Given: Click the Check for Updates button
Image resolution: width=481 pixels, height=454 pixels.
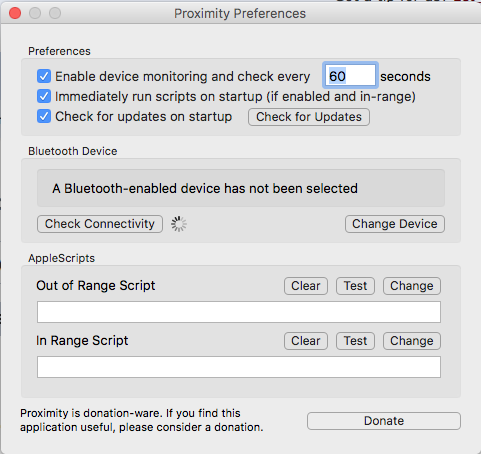Looking at the screenshot, I should pos(309,117).
